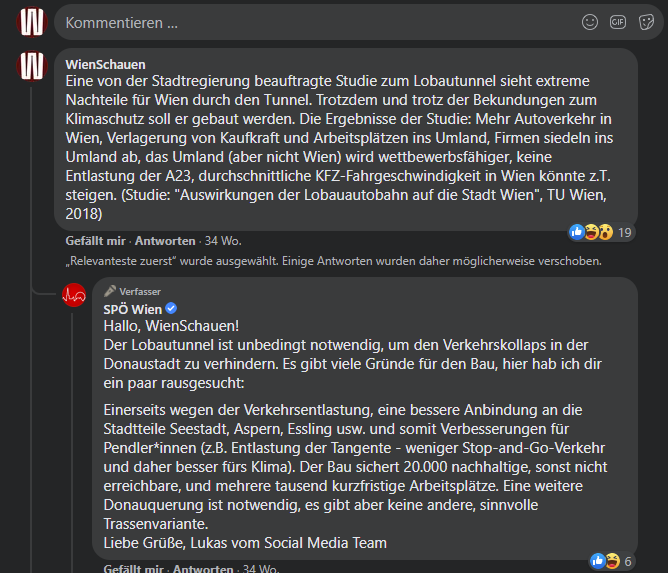Click the WienSchauen avatar next to comment field
Image resolution: width=668 pixels, height=573 pixels.
(x=32, y=22)
